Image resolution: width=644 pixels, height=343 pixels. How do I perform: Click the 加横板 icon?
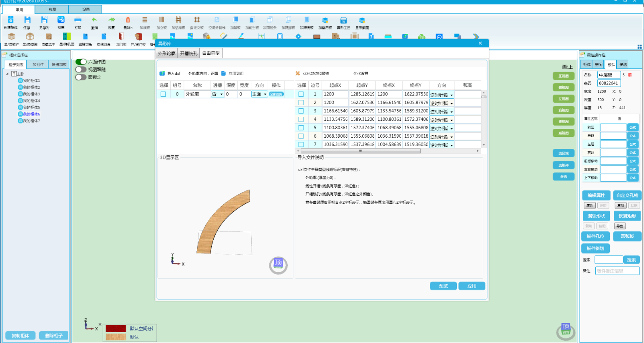(x=145, y=20)
